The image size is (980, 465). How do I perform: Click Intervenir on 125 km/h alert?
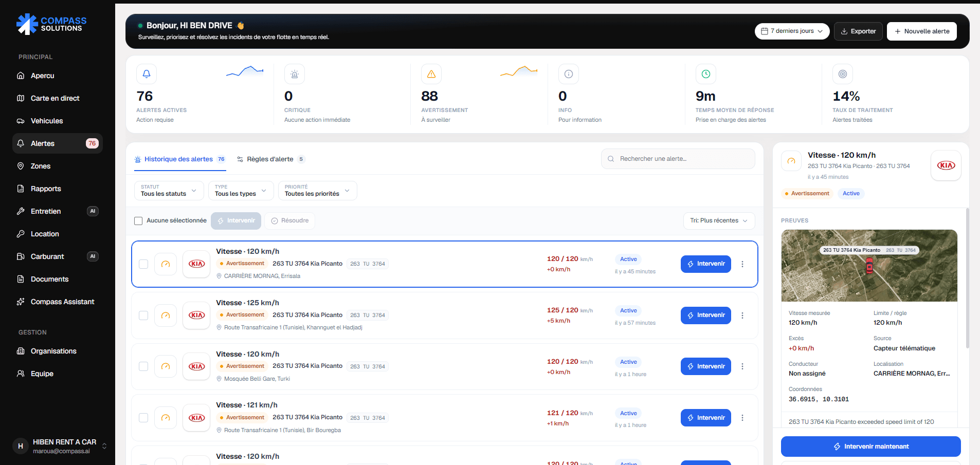[x=706, y=315]
